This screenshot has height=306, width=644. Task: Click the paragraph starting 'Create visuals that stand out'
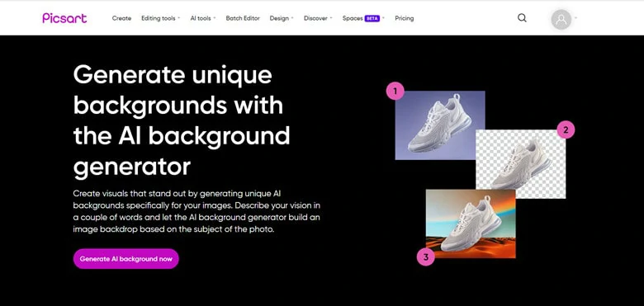[197, 211]
